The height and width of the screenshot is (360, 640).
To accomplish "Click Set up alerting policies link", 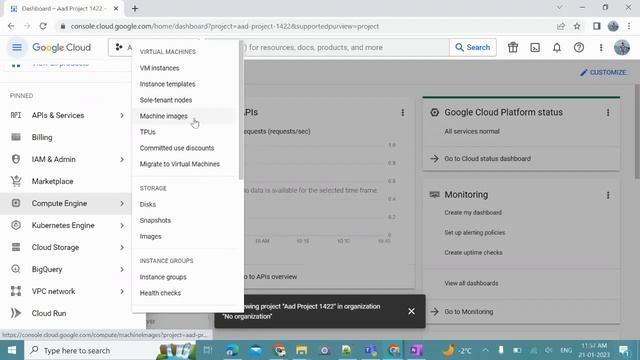I will 474,233.
